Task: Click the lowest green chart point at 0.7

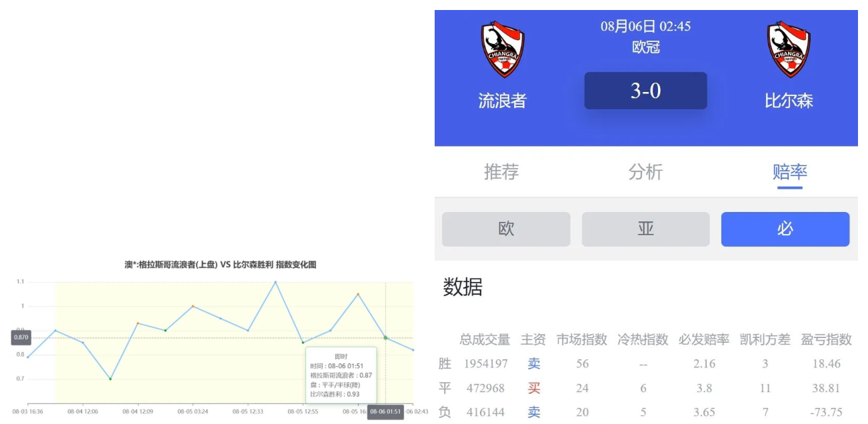Action: tap(111, 379)
